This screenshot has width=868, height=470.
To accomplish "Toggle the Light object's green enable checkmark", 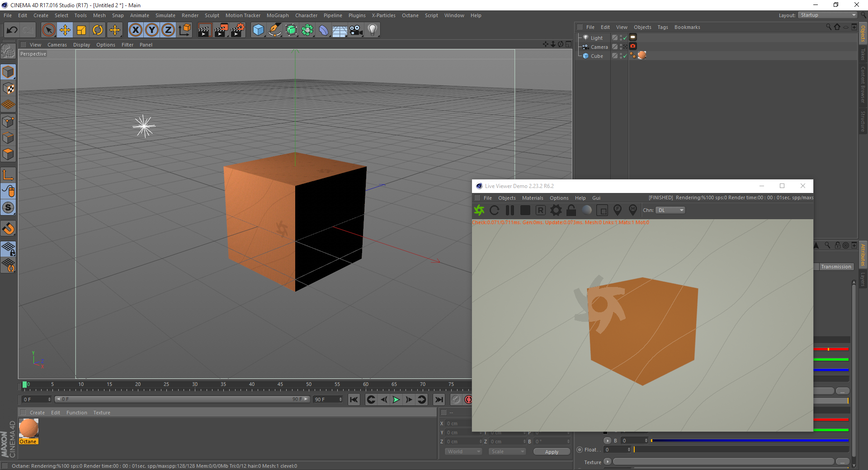I will 625,38.
